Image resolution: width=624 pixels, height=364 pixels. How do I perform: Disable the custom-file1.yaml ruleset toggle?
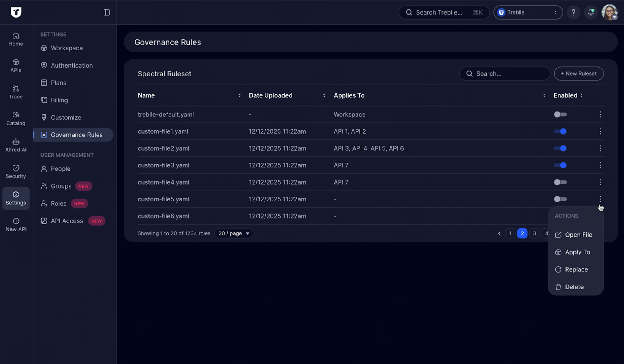point(560,131)
